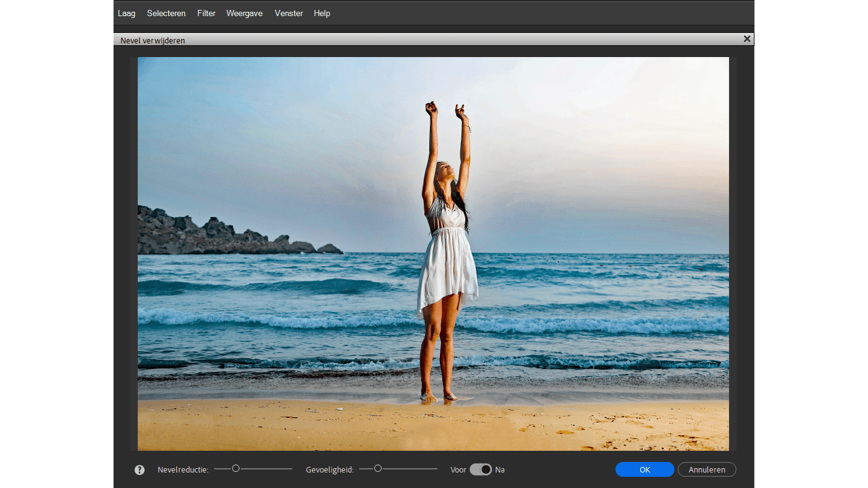Click the Gevoeligheid slider handle

[x=377, y=468]
